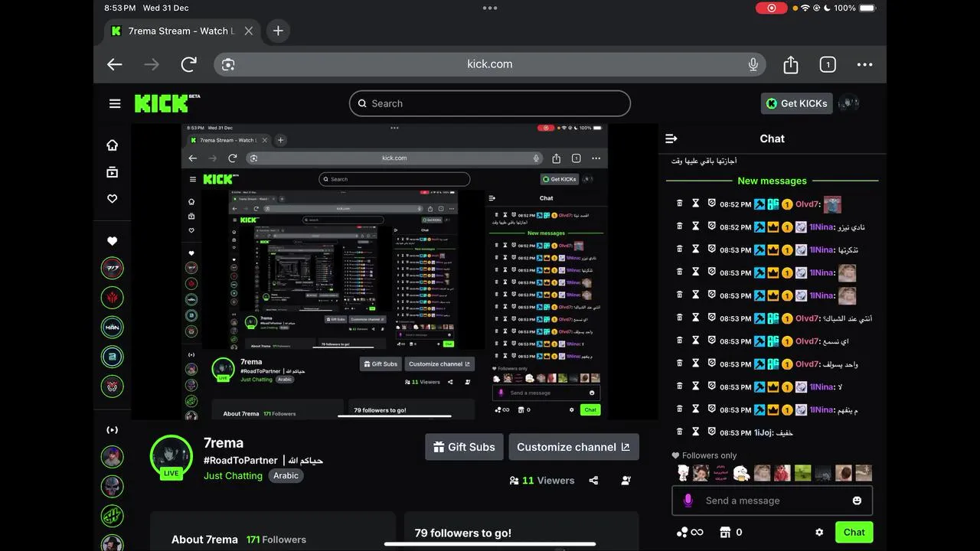Delete 1iJoj's 'خفيف' message
The height and width of the screenshot is (551, 980).
(679, 432)
